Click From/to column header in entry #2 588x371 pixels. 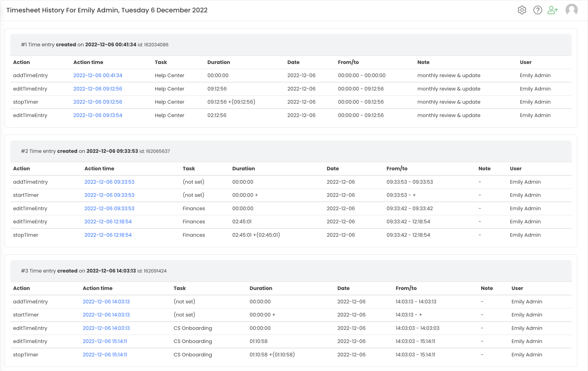point(397,169)
